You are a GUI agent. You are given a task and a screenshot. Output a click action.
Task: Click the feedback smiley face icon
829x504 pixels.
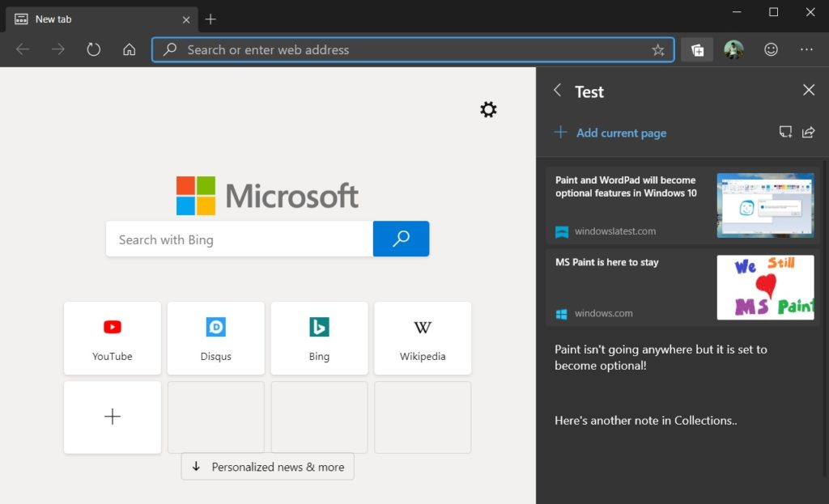pos(771,49)
